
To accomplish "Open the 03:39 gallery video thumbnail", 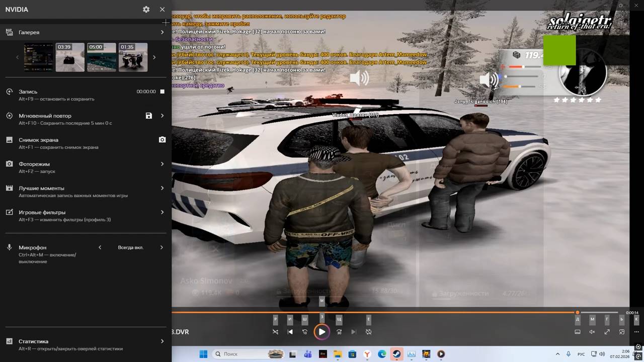I will (70, 57).
